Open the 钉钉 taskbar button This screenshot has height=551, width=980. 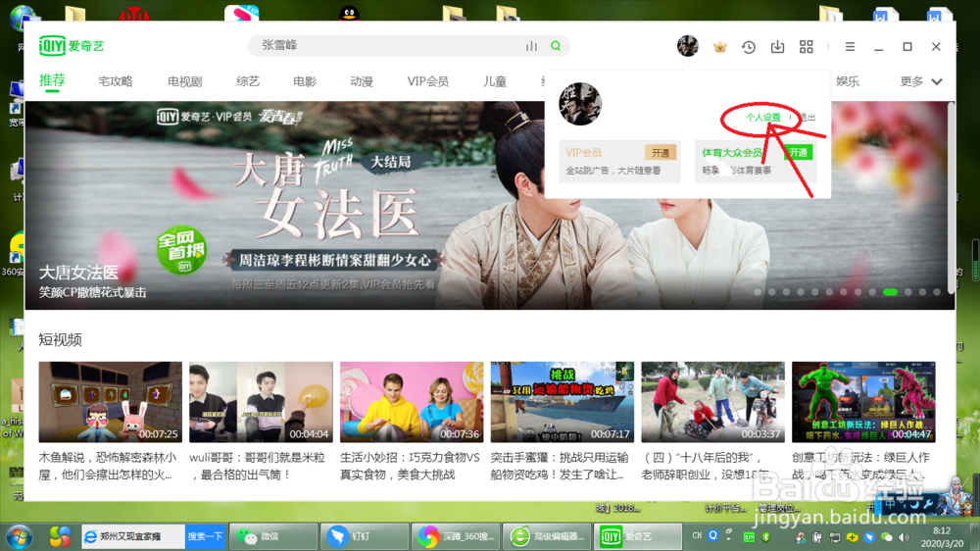365,536
